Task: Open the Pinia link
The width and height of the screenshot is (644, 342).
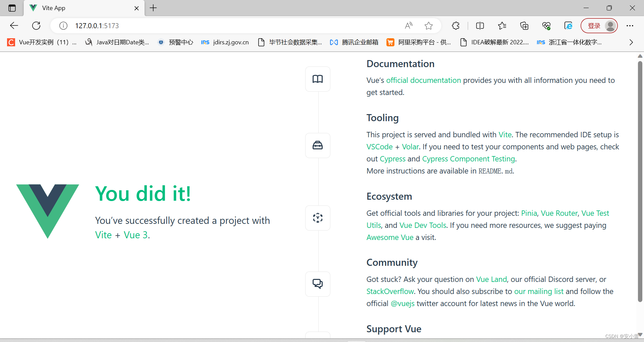Action: 529,213
